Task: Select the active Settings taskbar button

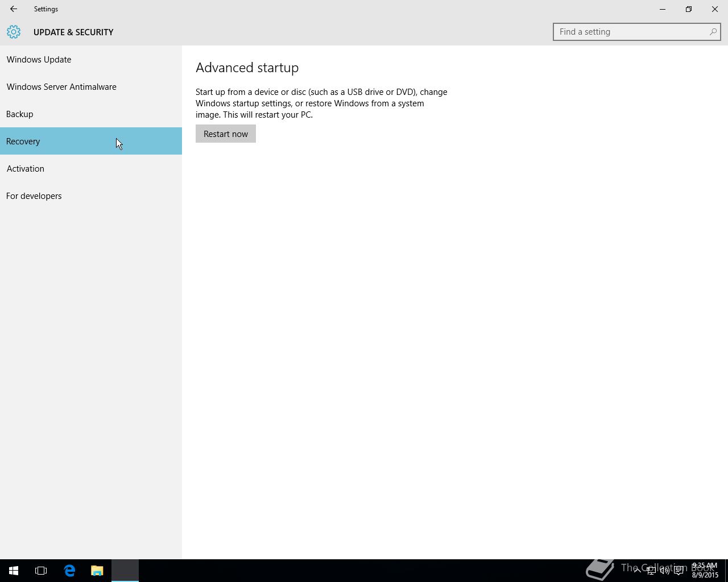Action: pos(125,571)
